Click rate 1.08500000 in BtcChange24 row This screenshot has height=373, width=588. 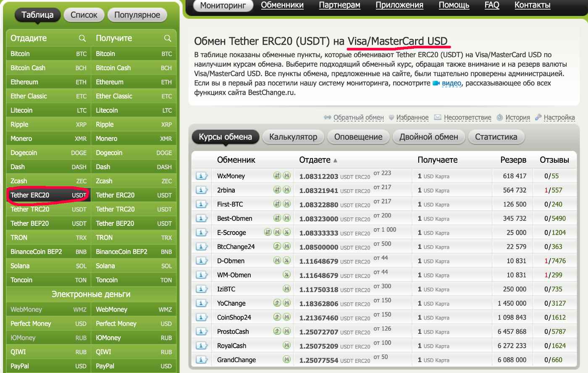(319, 247)
